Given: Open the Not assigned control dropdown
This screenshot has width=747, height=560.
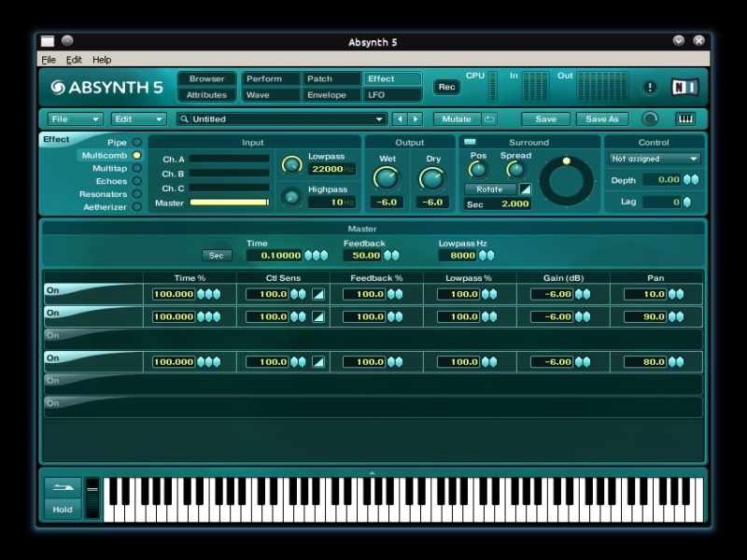Looking at the screenshot, I should [x=654, y=159].
